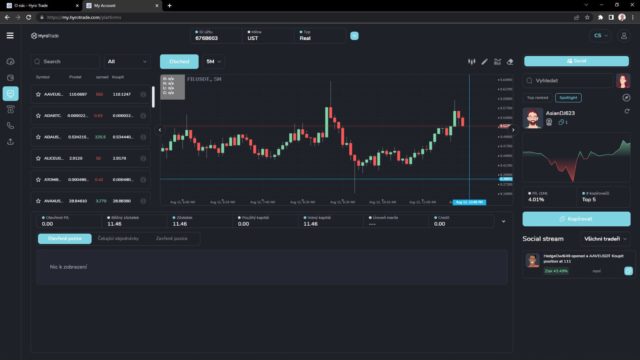Click the refresh icon beside AsianDJ623
This screenshot has height=360, width=640.
(x=627, y=111)
